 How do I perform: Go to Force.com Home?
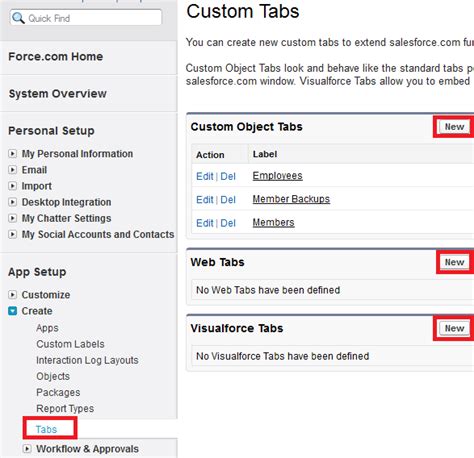56,57
